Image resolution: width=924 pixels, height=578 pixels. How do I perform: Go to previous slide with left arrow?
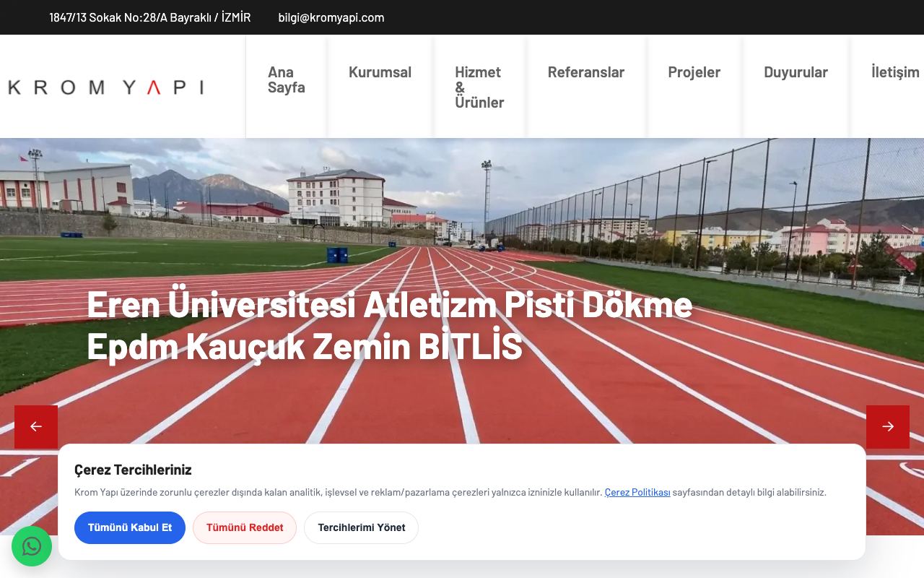coord(36,427)
